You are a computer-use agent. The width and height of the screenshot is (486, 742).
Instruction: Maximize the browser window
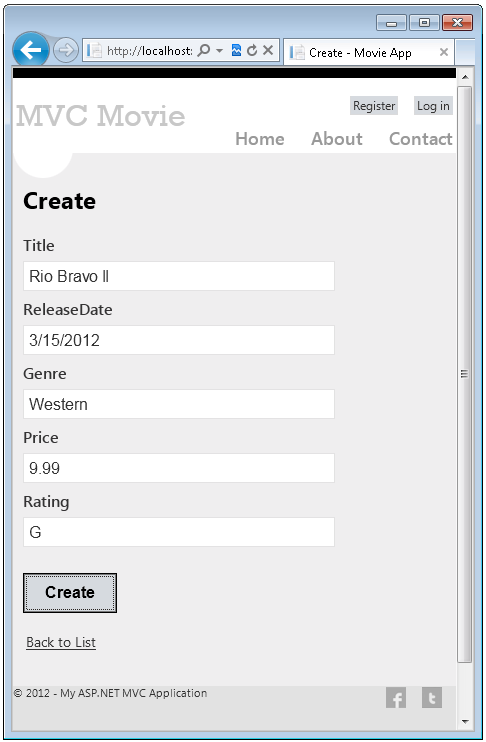coord(424,23)
